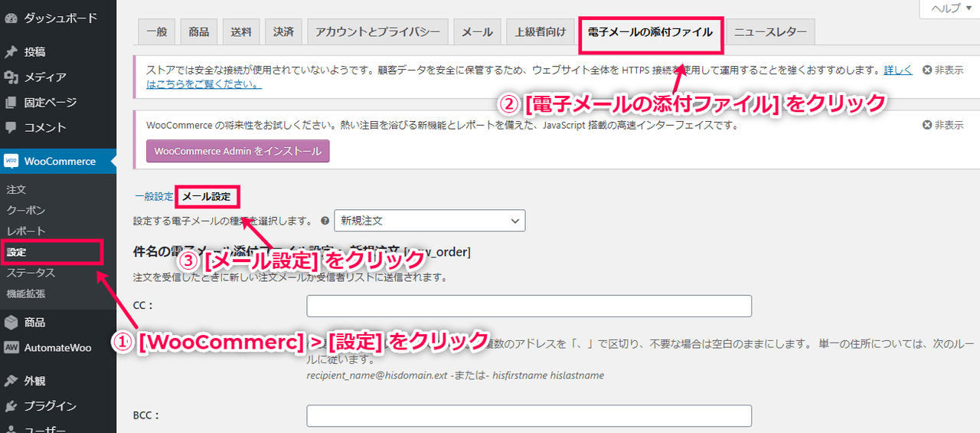The image size is (980, 433).
Task: Click the メディア icon in sidebar
Action: click(x=11, y=77)
